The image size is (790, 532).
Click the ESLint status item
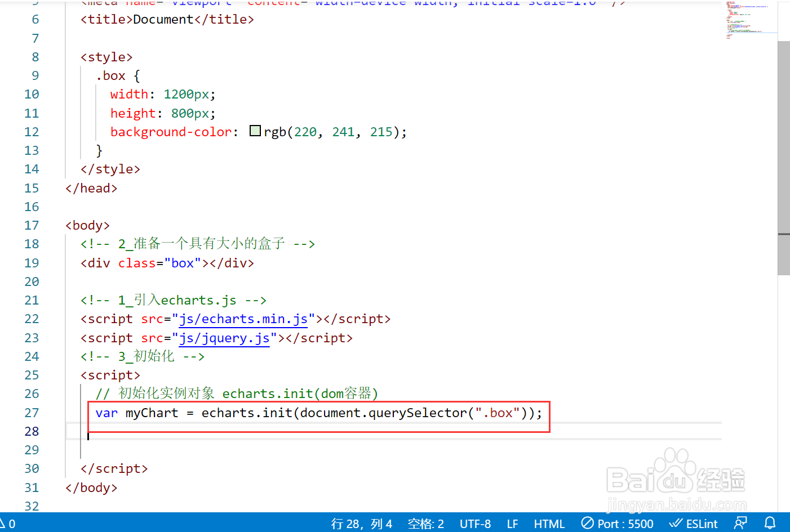(x=694, y=524)
